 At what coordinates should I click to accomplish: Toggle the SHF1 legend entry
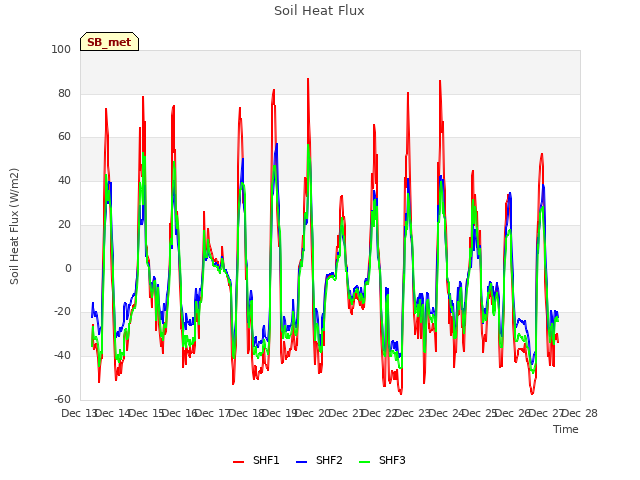coord(256,461)
